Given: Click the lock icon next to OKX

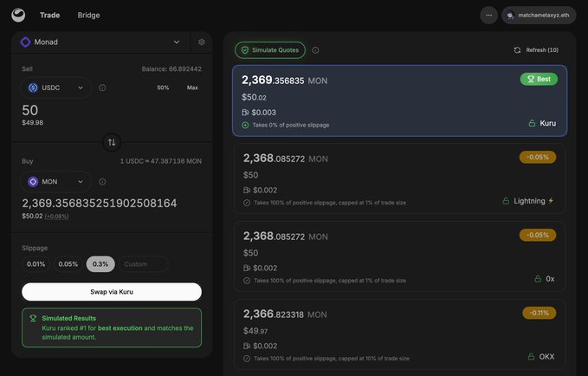Looking at the screenshot, I should click(x=531, y=357).
